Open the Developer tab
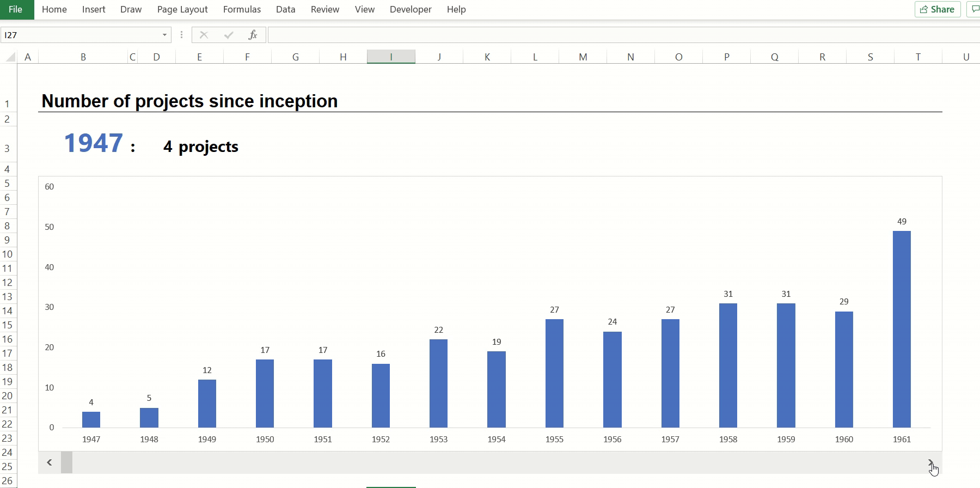The height and width of the screenshot is (488, 980). pos(411,9)
